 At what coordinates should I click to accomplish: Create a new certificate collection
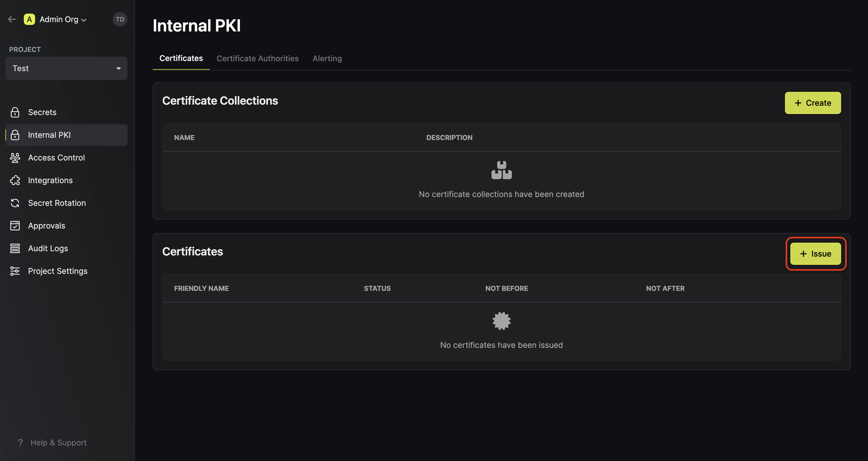coord(813,103)
